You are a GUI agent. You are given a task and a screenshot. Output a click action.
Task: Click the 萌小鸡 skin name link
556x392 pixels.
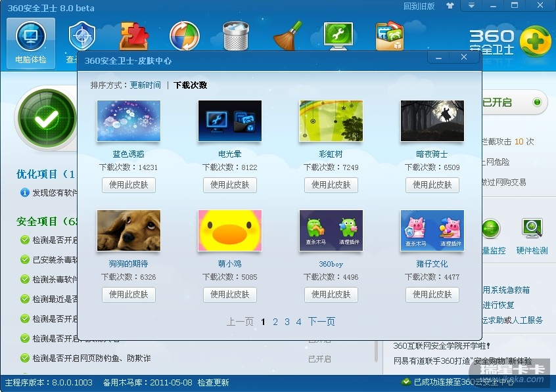(x=230, y=264)
